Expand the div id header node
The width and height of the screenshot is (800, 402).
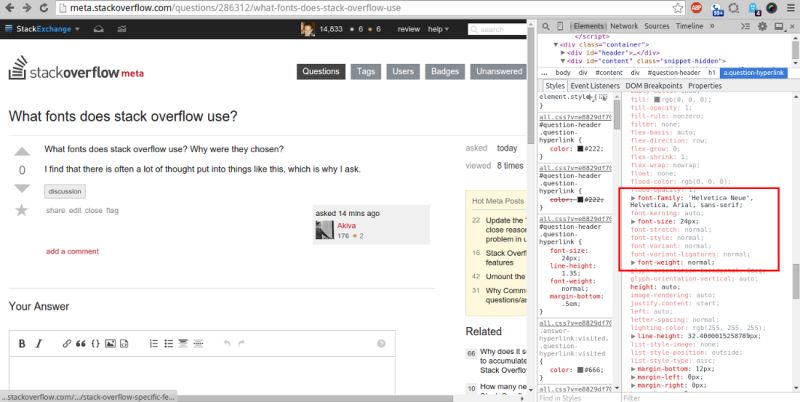(x=563, y=53)
